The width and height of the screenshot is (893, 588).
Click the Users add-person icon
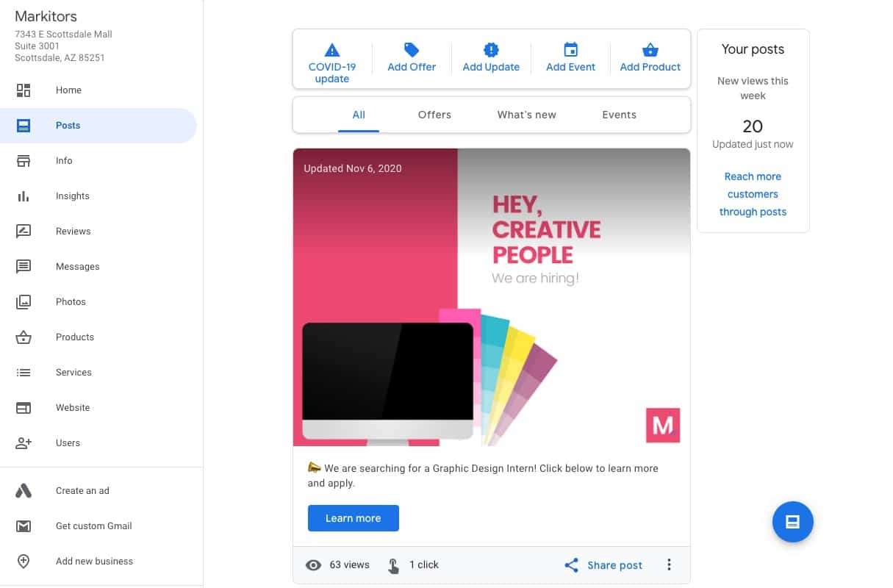24,443
